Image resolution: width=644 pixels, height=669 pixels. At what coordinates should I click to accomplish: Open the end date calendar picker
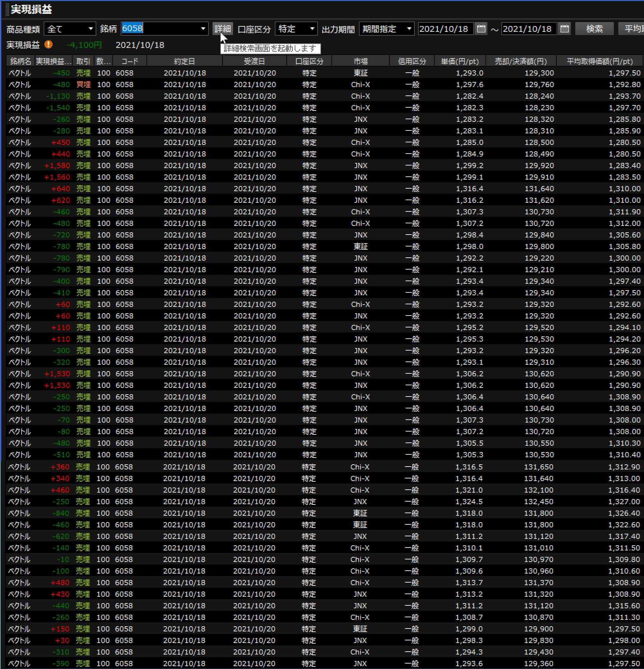[564, 29]
